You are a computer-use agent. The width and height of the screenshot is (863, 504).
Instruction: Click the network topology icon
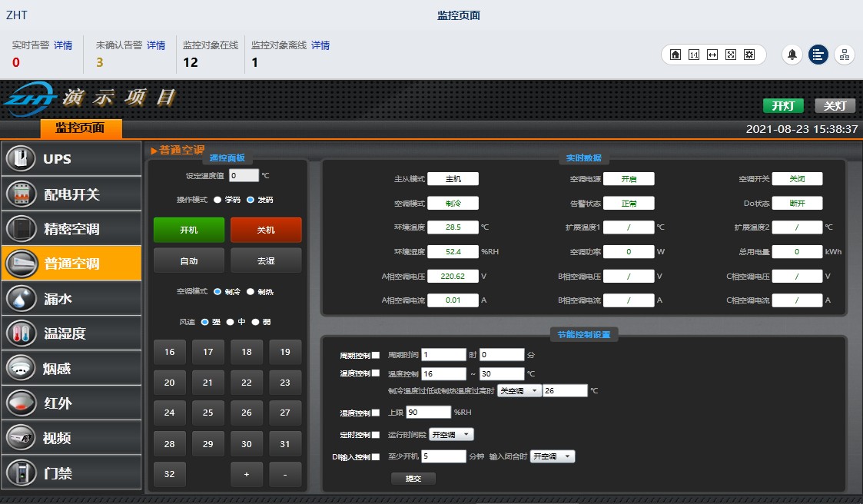pyautogui.click(x=845, y=55)
